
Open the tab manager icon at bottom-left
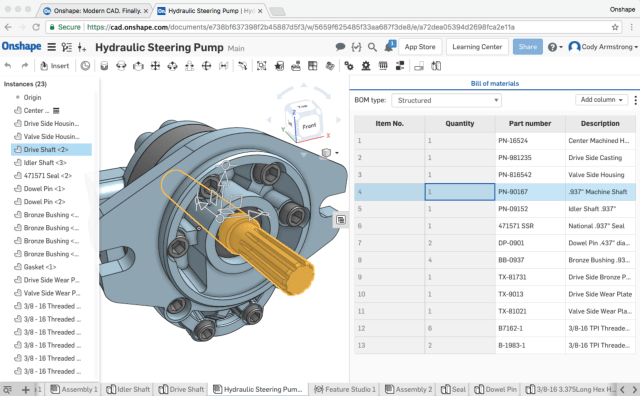click(8, 389)
